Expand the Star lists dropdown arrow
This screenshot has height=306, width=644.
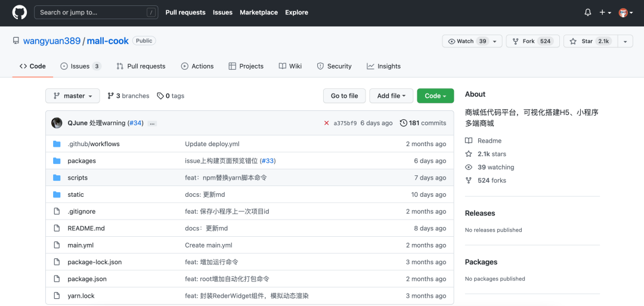[x=625, y=42]
